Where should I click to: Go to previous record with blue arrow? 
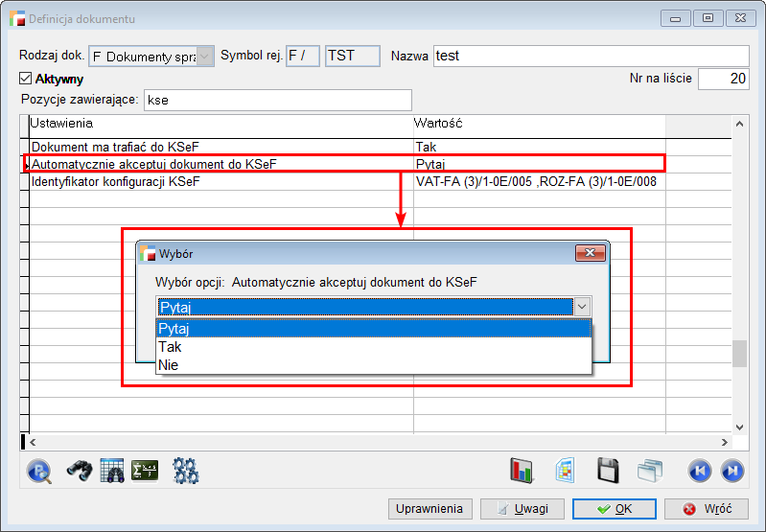700,471
